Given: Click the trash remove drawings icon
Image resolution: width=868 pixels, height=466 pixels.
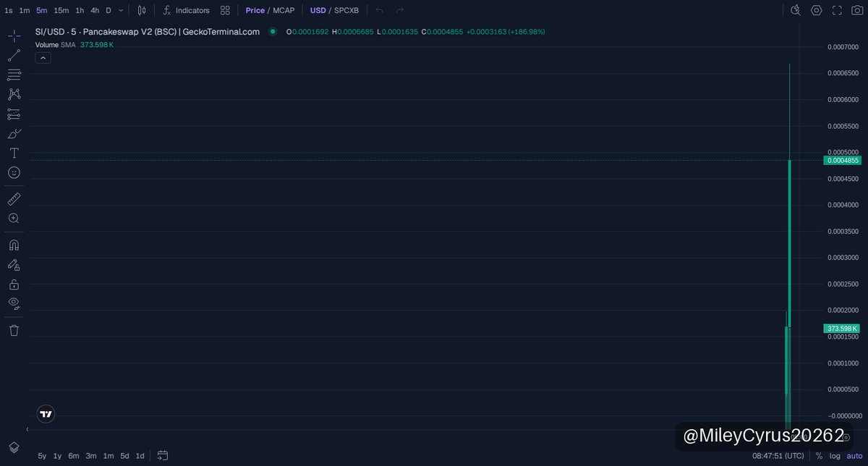Looking at the screenshot, I should (14, 330).
